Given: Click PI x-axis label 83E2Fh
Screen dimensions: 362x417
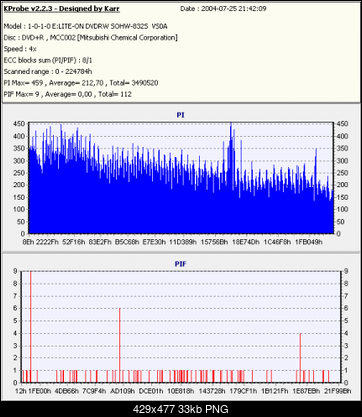Looking at the screenshot, I should 100,242.
